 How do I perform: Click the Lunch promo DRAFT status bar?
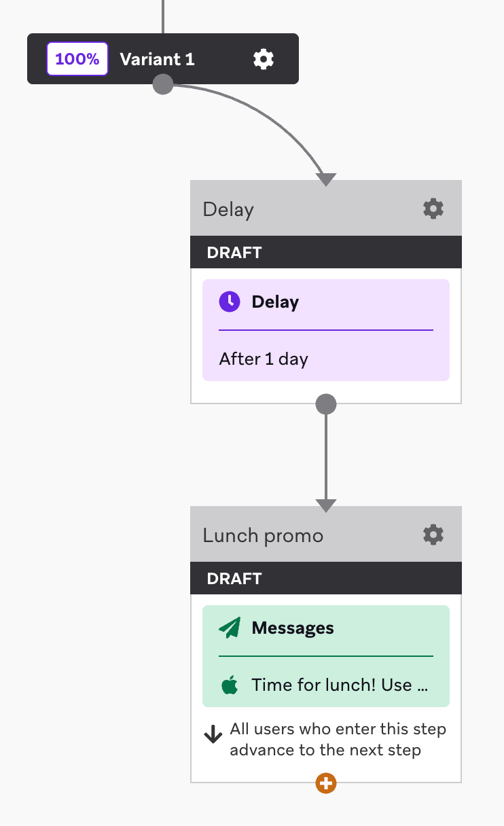tap(326, 579)
